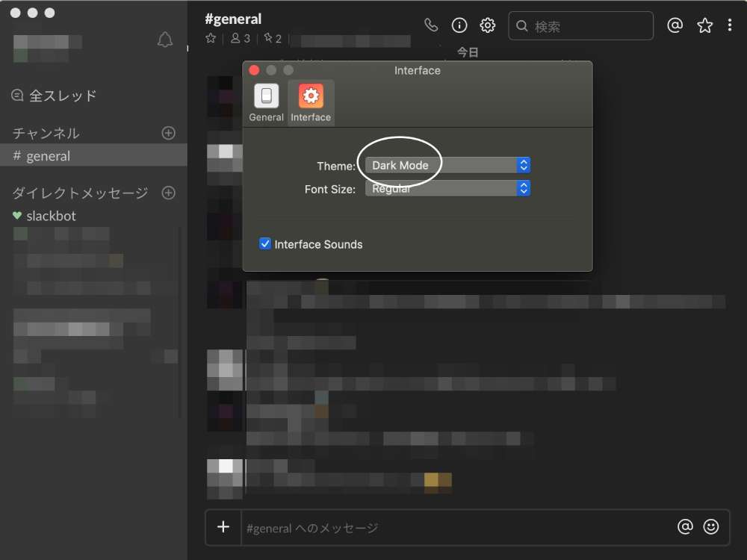Click the #general message input field
The width and height of the screenshot is (747, 560).
[x=457, y=528]
